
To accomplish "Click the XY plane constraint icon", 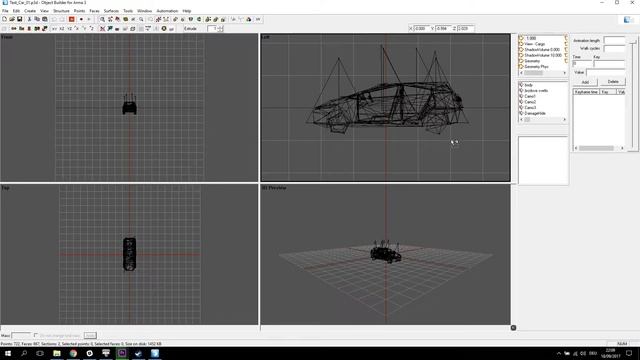I will (54, 29).
